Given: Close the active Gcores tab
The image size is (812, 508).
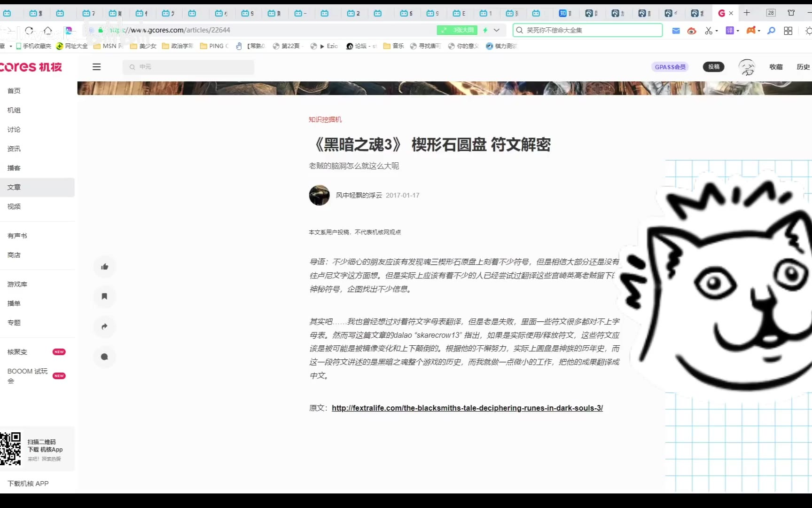Looking at the screenshot, I should 731,13.
